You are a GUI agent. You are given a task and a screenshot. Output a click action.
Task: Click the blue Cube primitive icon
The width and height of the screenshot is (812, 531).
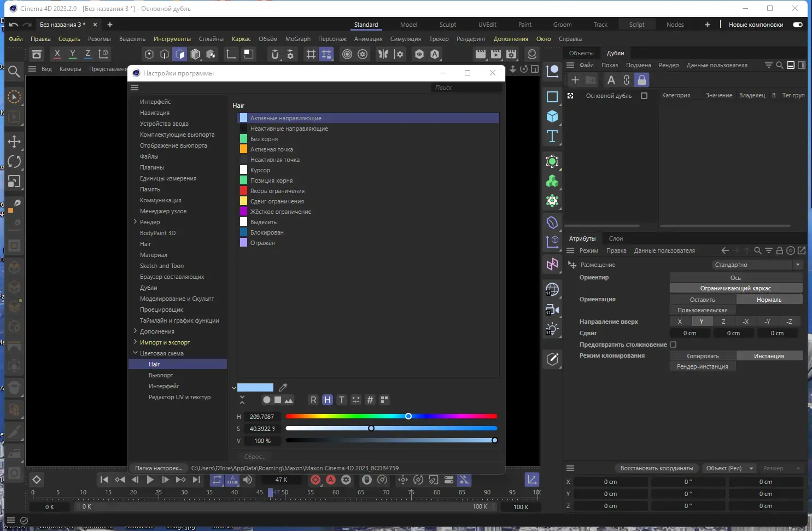pyautogui.click(x=552, y=116)
